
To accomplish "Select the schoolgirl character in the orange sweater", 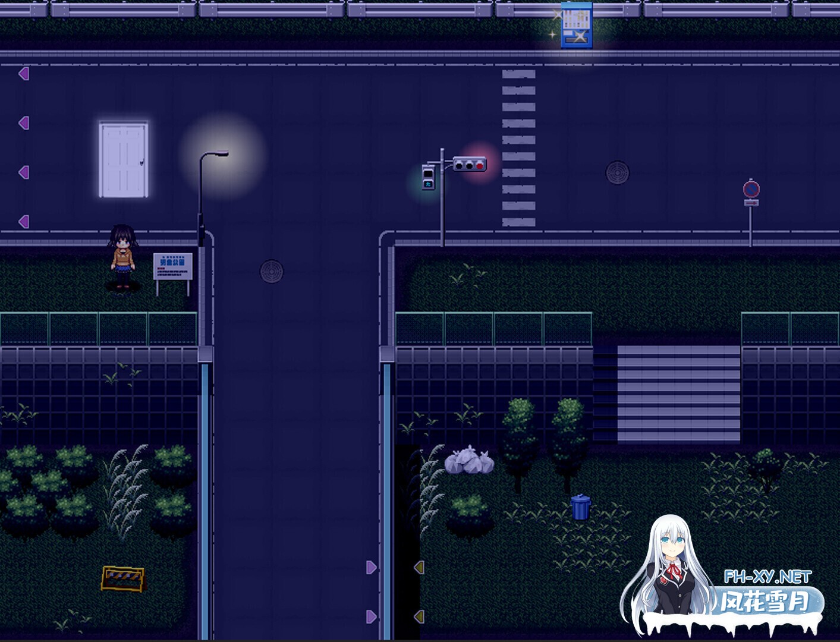I will (x=123, y=256).
